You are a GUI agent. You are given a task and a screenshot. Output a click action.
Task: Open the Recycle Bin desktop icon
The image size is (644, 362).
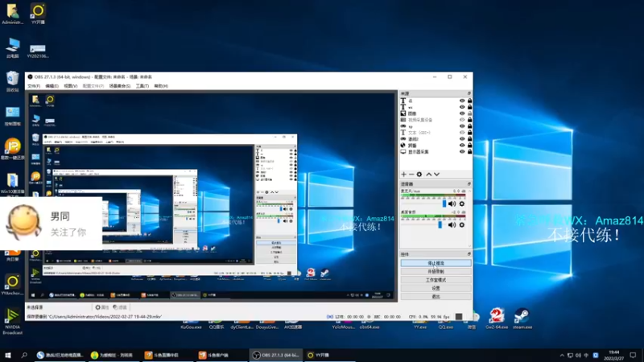pyautogui.click(x=12, y=81)
